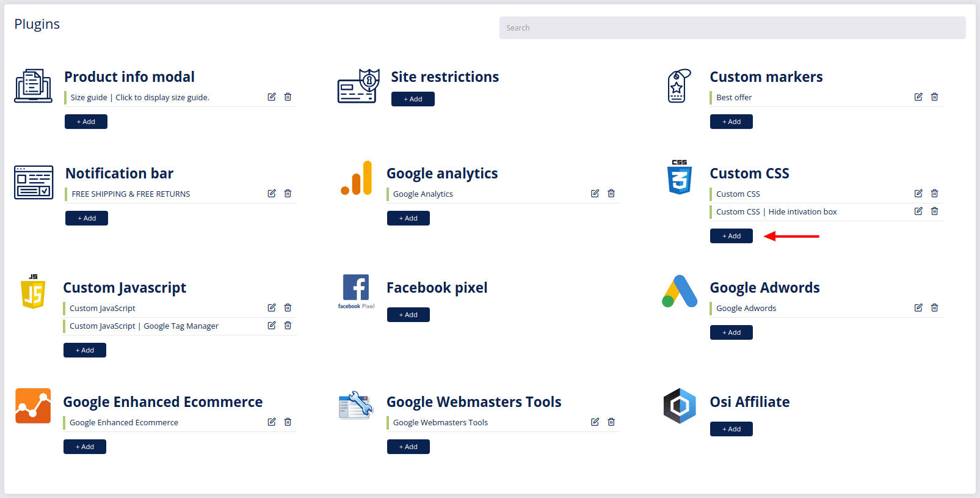Click the Facebook pixel logo

point(356,291)
